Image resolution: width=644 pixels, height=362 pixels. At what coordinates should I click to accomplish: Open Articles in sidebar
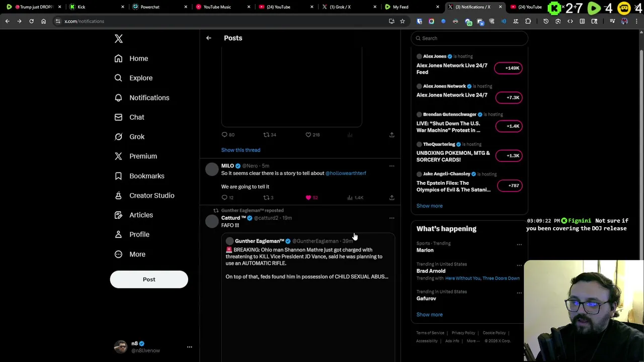coord(134,215)
